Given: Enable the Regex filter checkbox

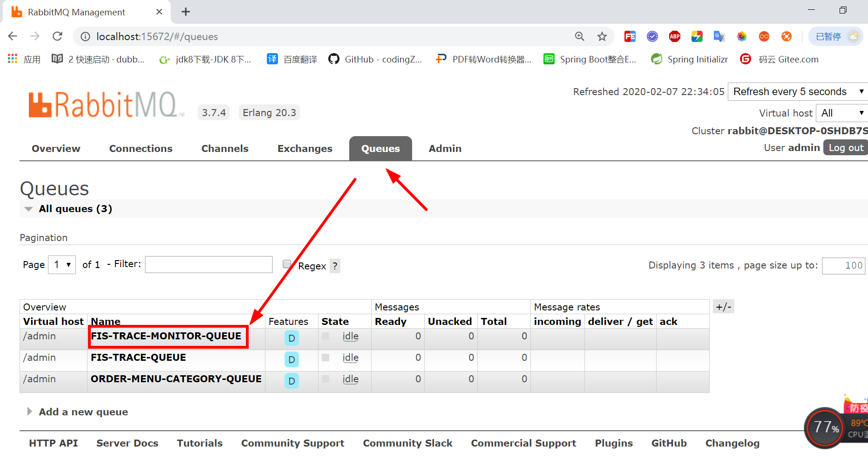Looking at the screenshot, I should [287, 264].
